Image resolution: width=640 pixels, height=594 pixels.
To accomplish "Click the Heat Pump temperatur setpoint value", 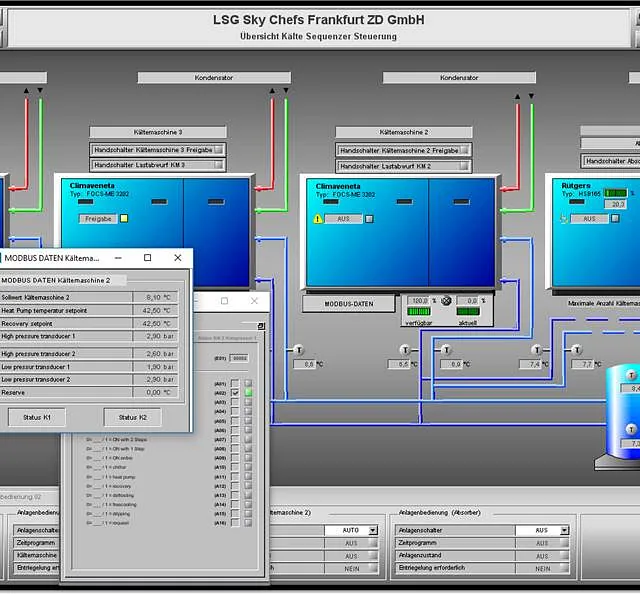I will [156, 310].
